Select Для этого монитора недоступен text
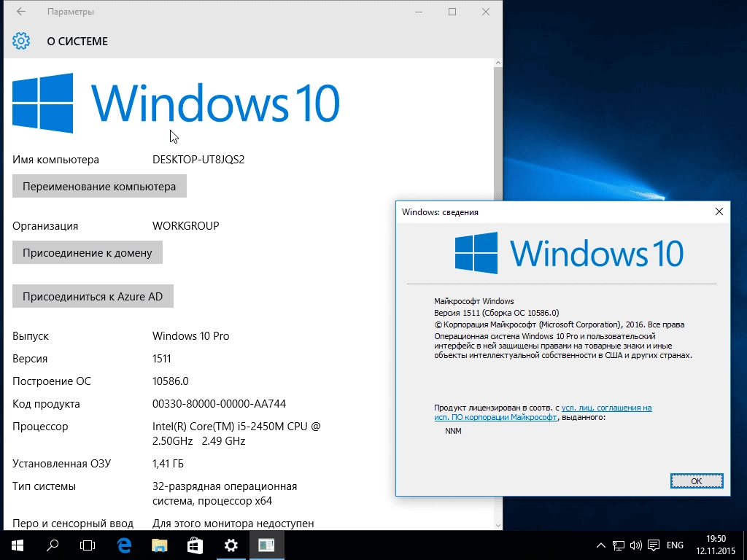Viewport: 747px width, 560px height. [233, 524]
